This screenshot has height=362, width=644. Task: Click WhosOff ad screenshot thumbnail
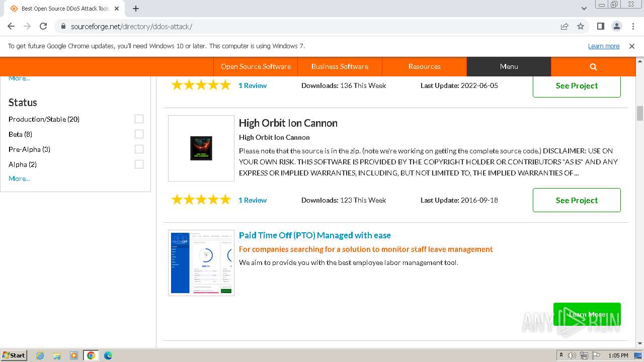[x=201, y=263]
